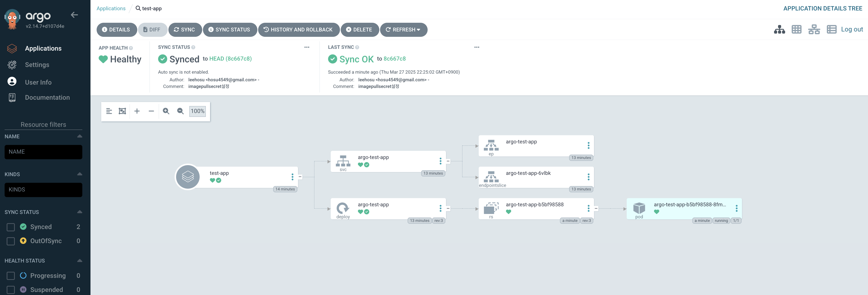The height and width of the screenshot is (295, 868).
Task: Check the Synced filter checkbox
Action: (11, 227)
